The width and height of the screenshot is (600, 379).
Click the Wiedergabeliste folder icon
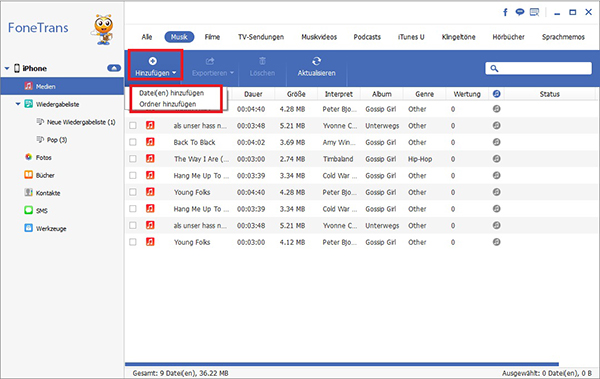(x=29, y=104)
